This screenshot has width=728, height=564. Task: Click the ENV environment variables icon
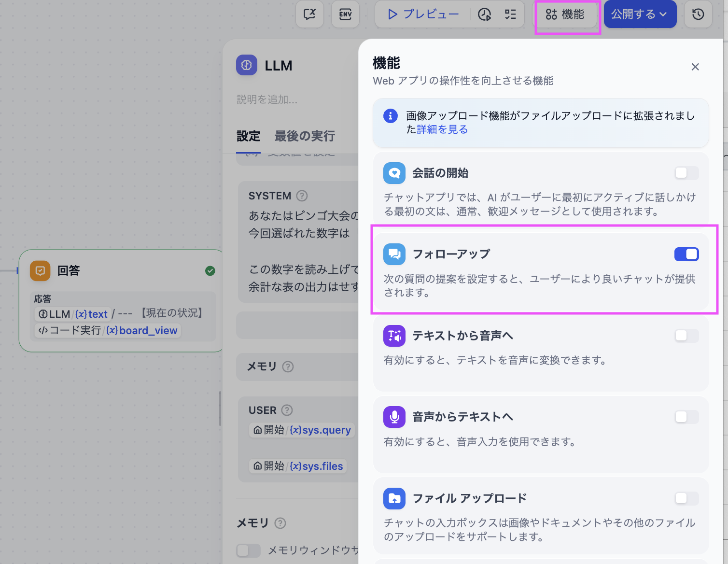345,14
